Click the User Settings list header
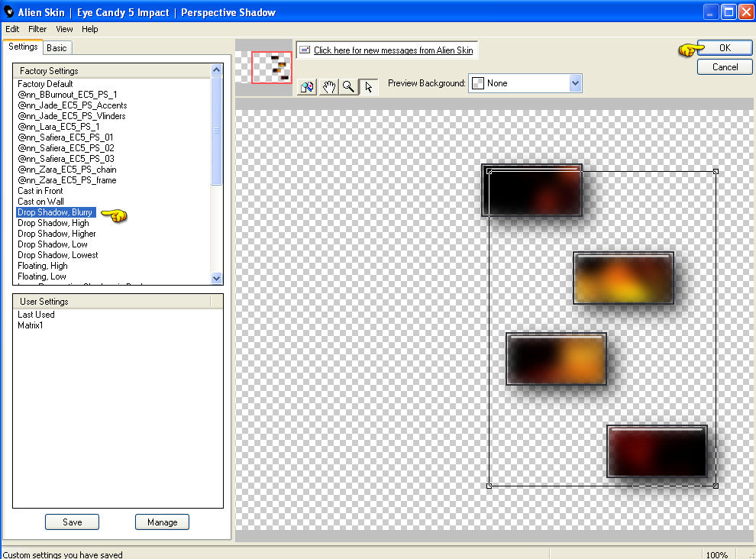The width and height of the screenshot is (756, 559). (111, 302)
